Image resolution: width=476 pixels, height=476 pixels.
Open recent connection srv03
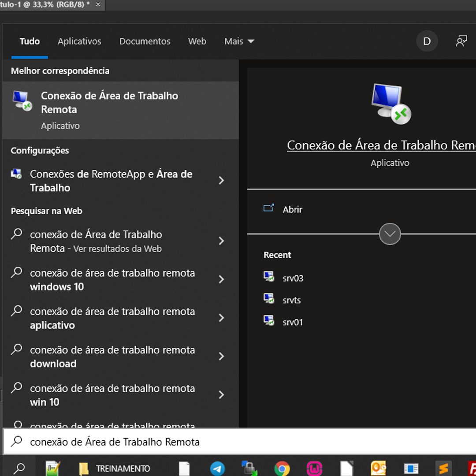click(x=293, y=278)
